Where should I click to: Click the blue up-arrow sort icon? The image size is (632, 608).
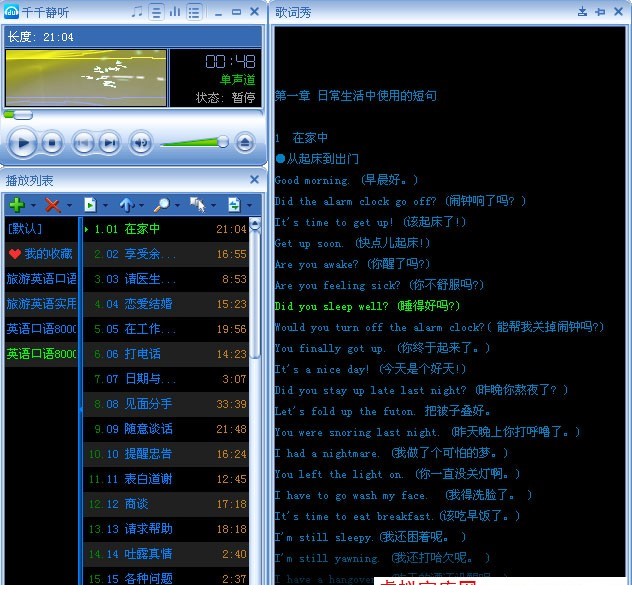coord(127,205)
